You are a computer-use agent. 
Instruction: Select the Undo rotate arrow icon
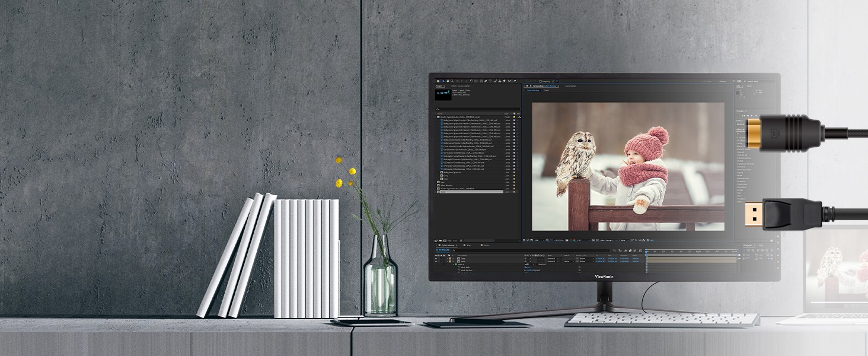[471, 81]
